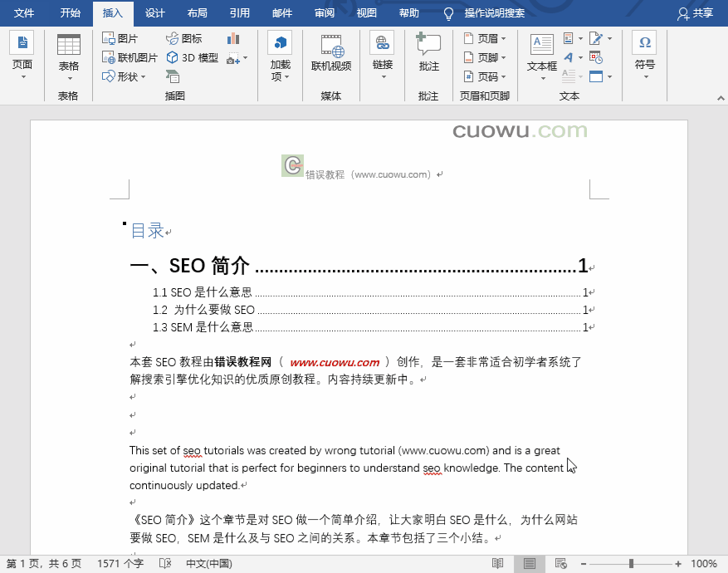Expand the Object dropdown arrow
The height and width of the screenshot is (573, 728).
pyautogui.click(x=609, y=76)
